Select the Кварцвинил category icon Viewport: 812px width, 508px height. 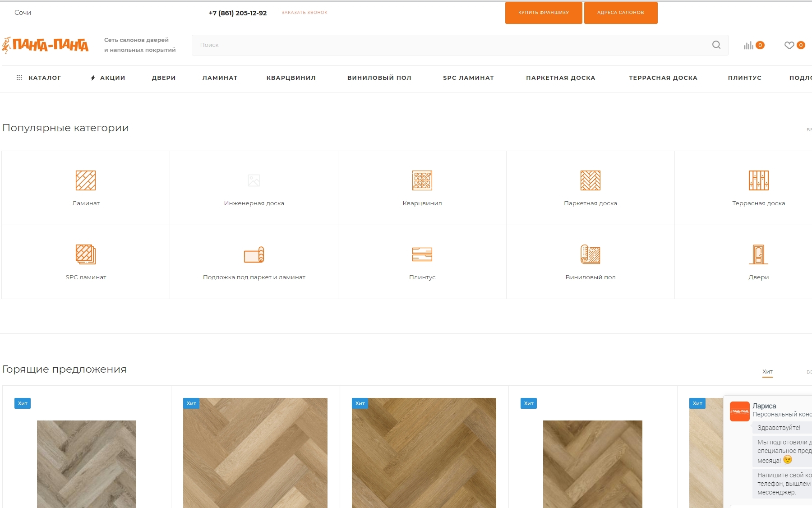point(422,180)
